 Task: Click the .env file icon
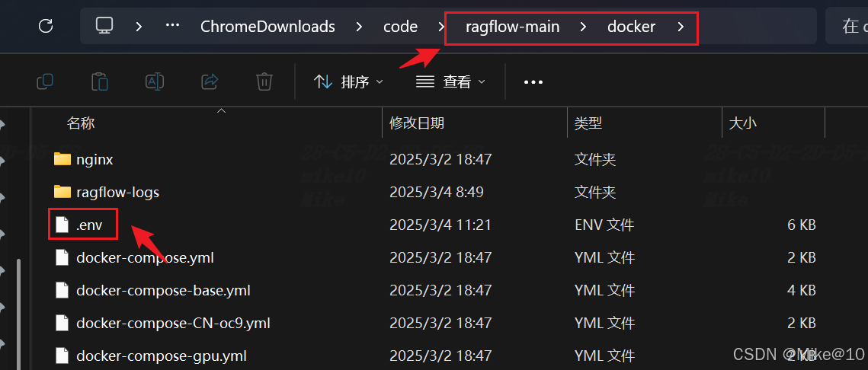pyautogui.click(x=62, y=225)
